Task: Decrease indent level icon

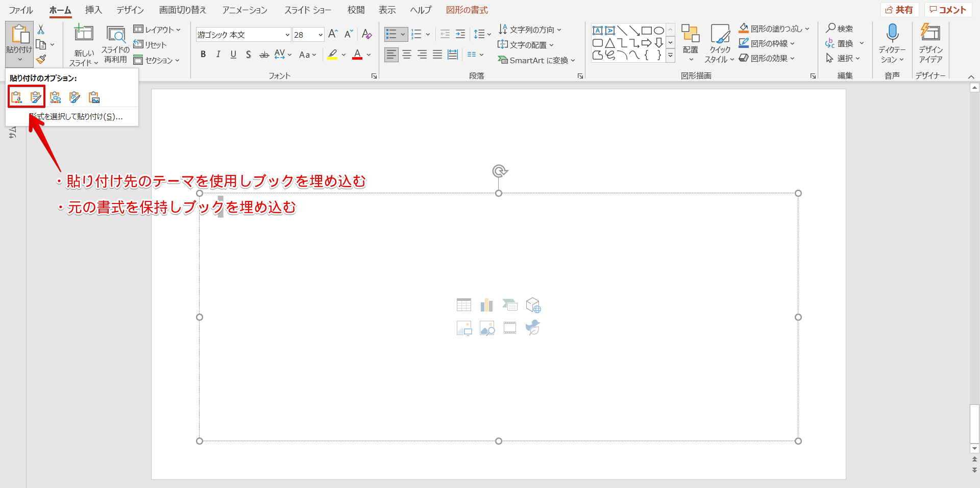Action: (445, 34)
